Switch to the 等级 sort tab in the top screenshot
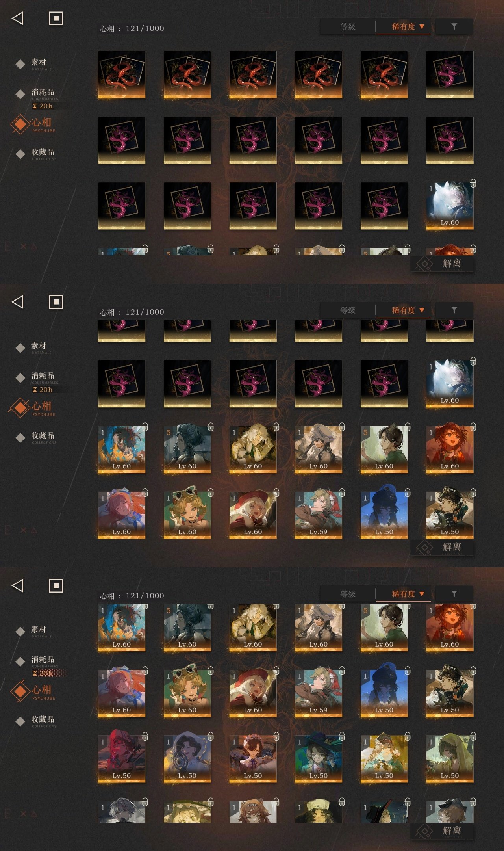504x851 pixels. [x=348, y=27]
